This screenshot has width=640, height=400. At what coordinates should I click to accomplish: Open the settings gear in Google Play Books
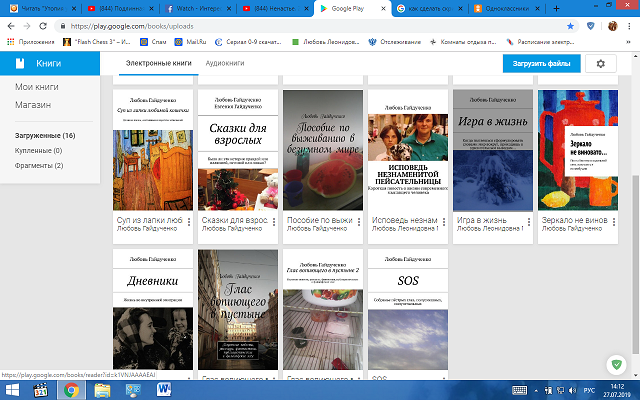coord(600,63)
